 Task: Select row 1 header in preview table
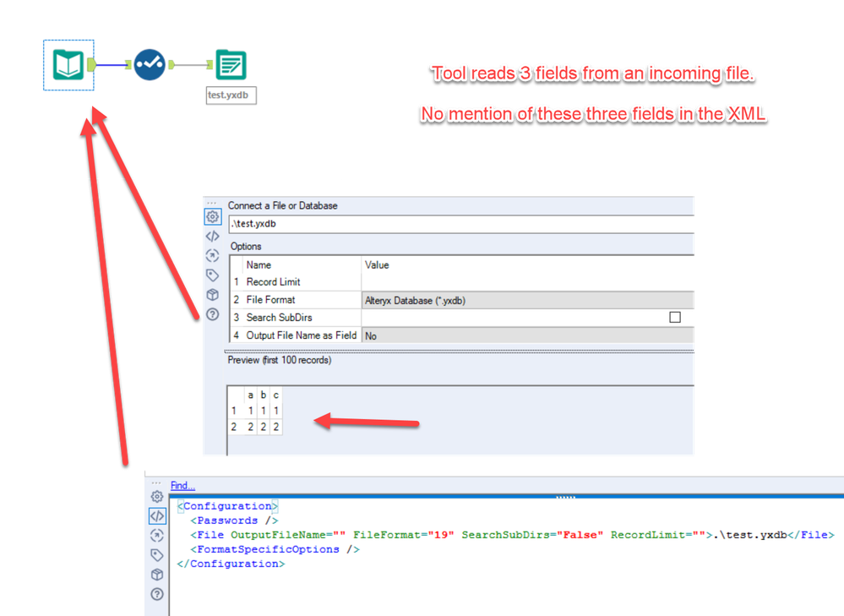click(234, 411)
